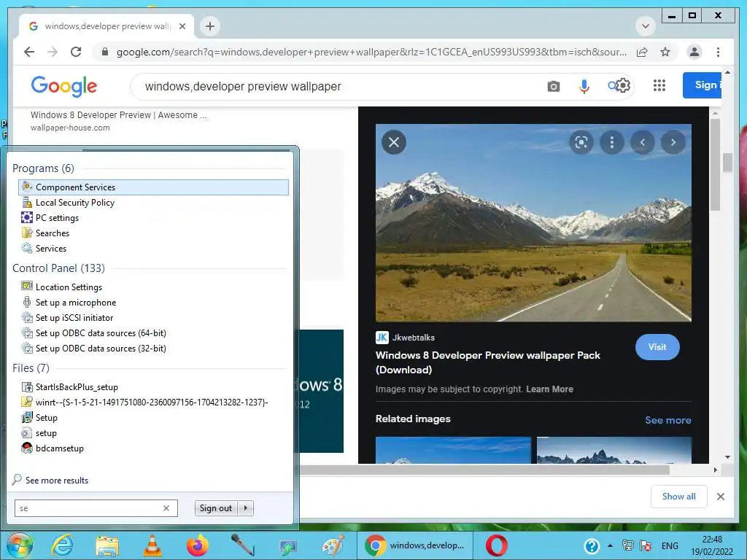
Task: Go back to previous page in Chrome
Action: coord(29,52)
